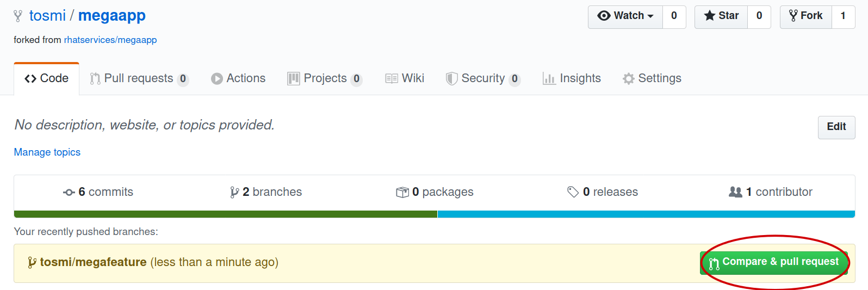Click the branch icon beside tosmi/megafeature
Image resolution: width=868 pixels, height=290 pixels.
32,263
